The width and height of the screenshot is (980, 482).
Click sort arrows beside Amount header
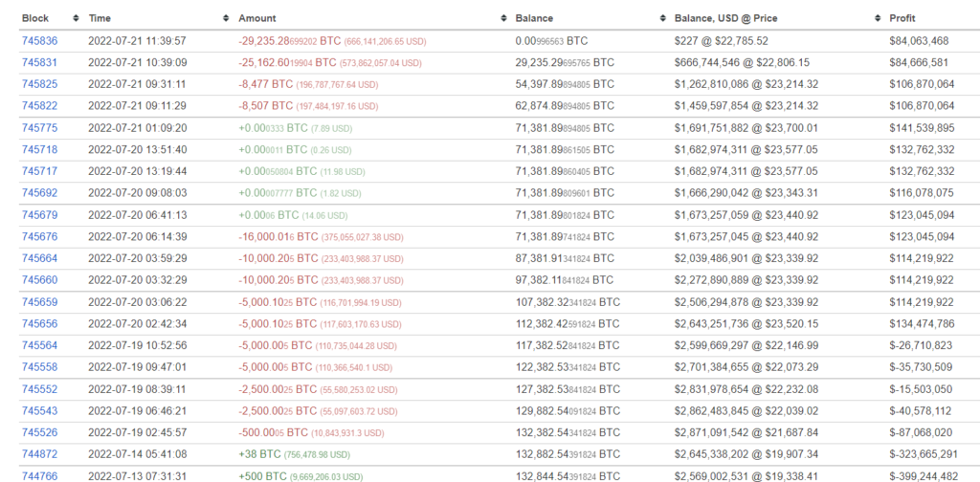click(x=503, y=18)
